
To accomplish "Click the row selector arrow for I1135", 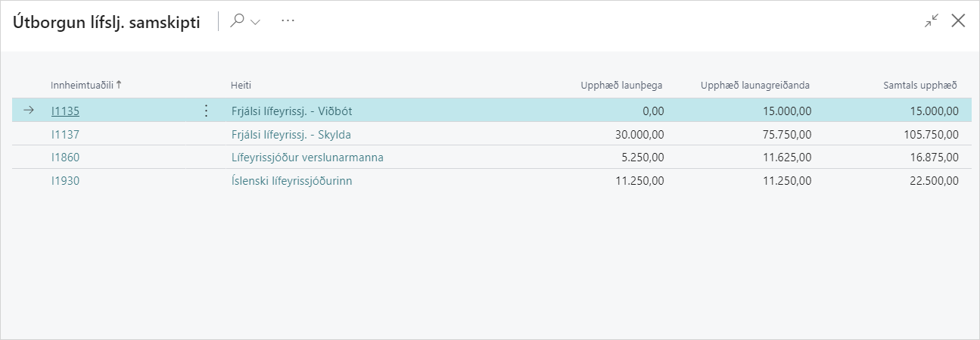I will click(x=30, y=111).
